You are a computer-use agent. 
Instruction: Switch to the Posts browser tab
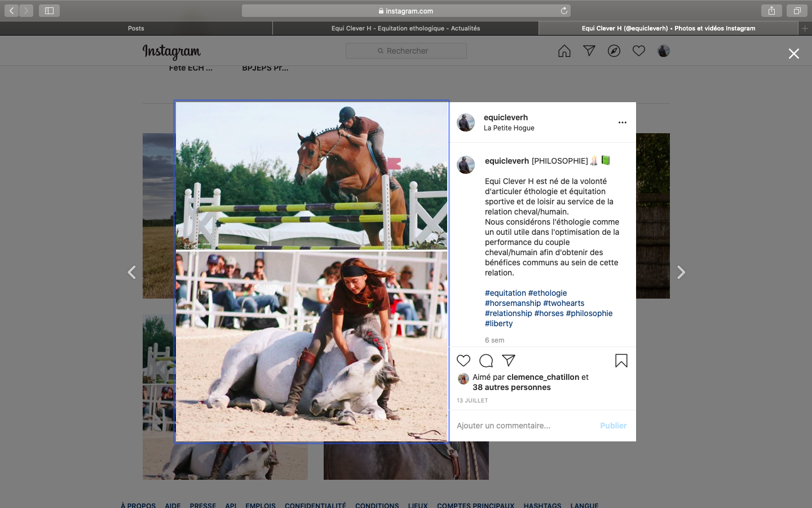pyautogui.click(x=136, y=28)
